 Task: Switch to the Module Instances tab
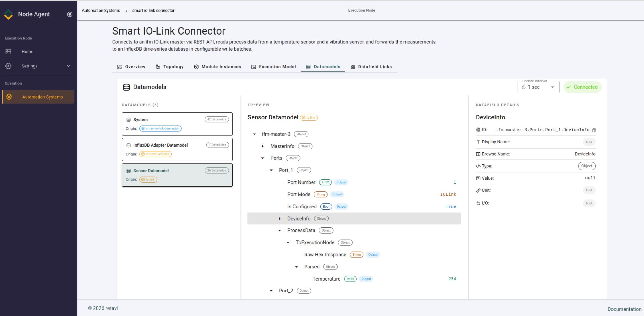217,67
